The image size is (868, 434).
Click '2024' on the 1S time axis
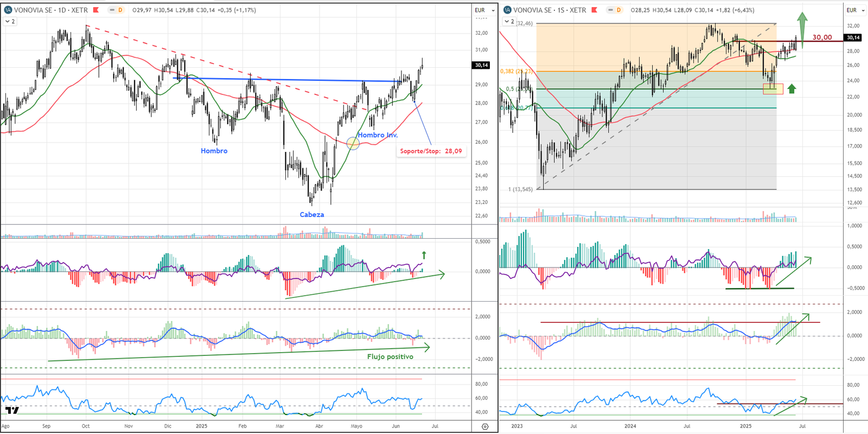[x=630, y=426]
